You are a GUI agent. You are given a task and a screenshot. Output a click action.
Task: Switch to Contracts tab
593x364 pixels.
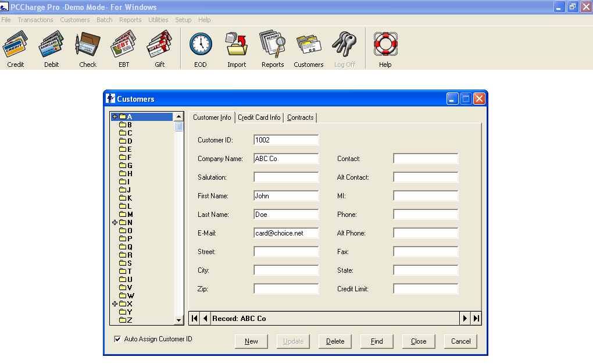pos(301,117)
